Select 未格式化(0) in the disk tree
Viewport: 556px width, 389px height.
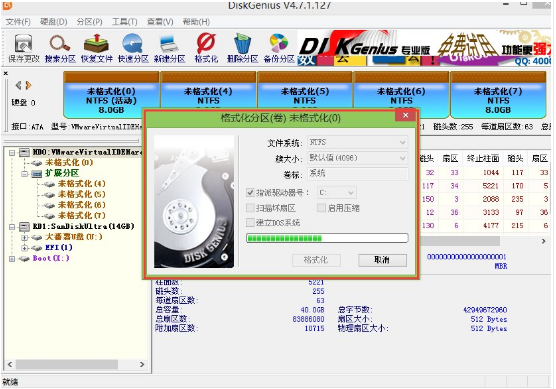[x=69, y=163]
